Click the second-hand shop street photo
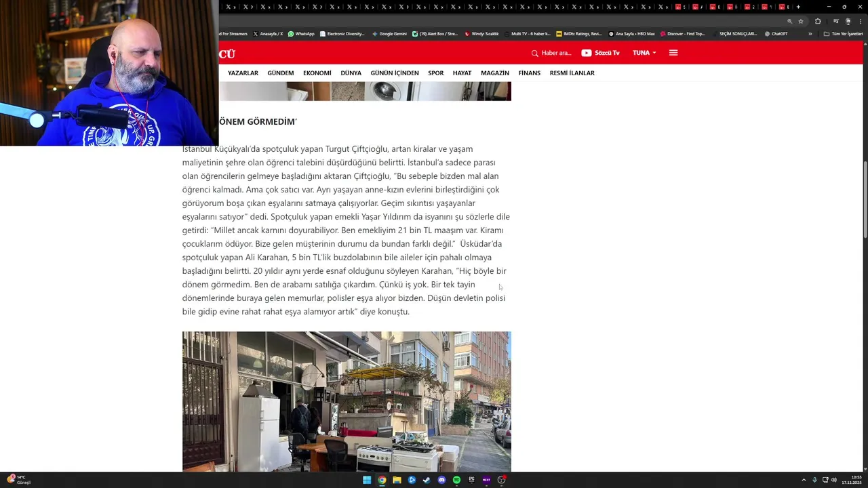 point(347,401)
